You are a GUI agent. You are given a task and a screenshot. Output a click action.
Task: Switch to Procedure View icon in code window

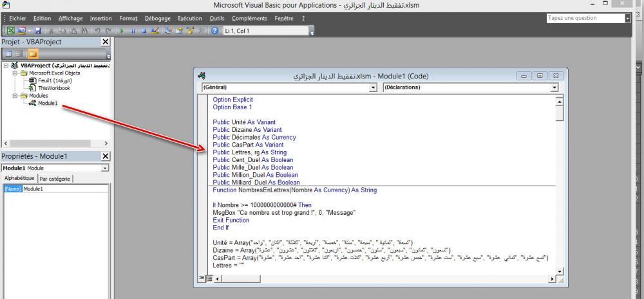click(x=202, y=278)
